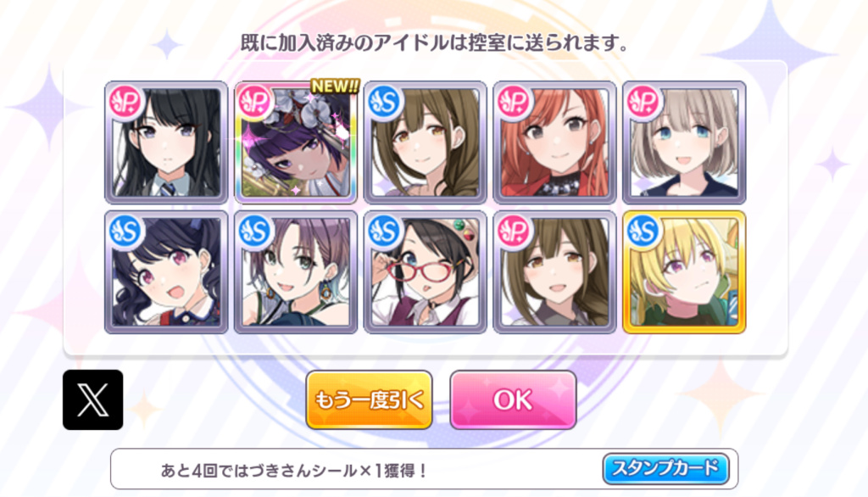The width and height of the screenshot is (868, 497).
Task: Click the blue S badge on glasses idol card
Action: click(x=385, y=232)
